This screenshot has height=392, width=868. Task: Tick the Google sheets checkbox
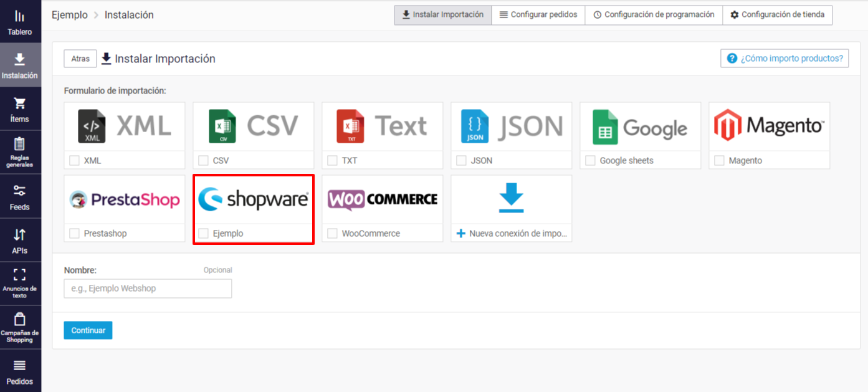click(590, 161)
